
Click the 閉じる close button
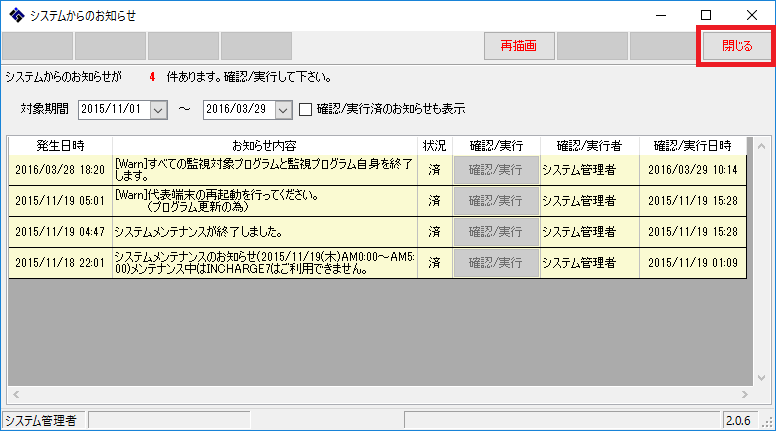pyautogui.click(x=737, y=46)
